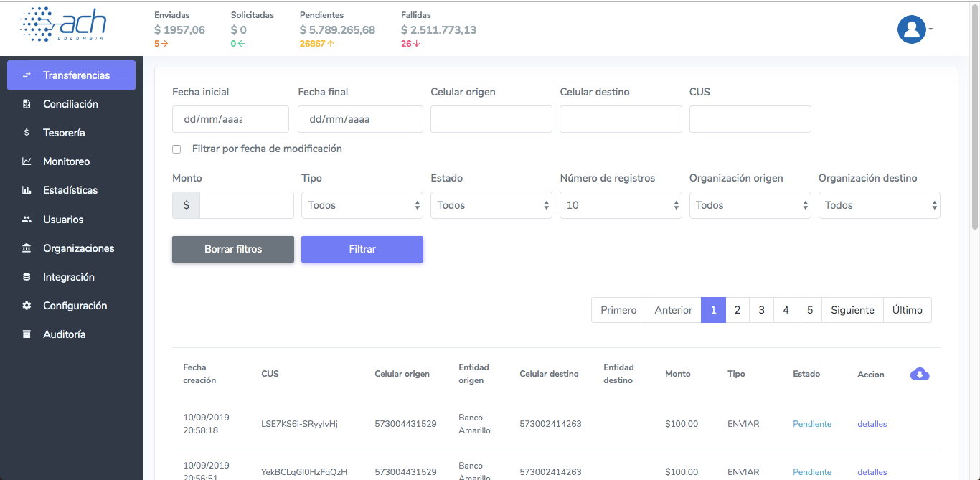
Task: Open the Tipo dropdown
Action: [x=362, y=205]
